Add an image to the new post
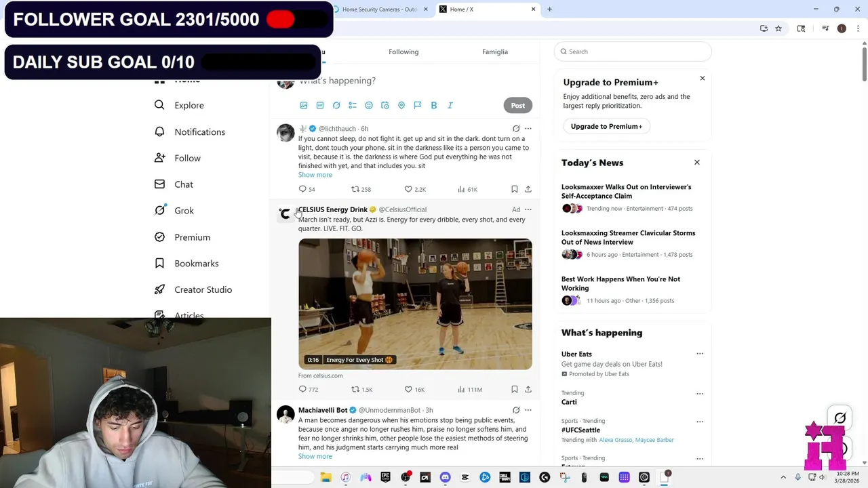This screenshot has height=488, width=868. point(304,105)
